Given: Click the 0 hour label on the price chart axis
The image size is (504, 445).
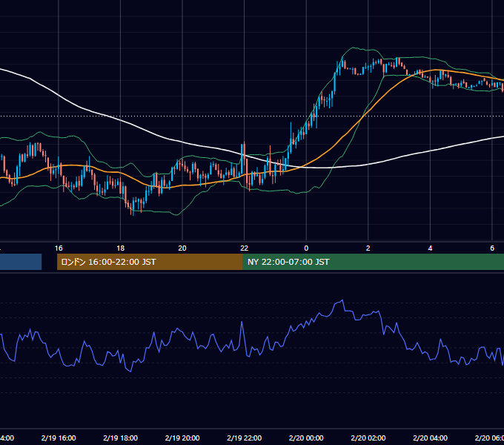Looking at the screenshot, I should (x=306, y=248).
